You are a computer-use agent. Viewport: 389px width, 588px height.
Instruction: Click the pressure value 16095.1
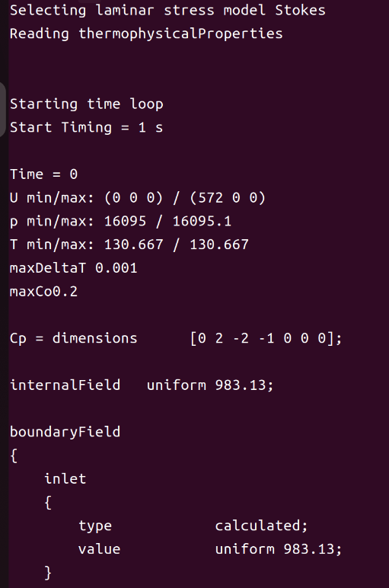pos(202,221)
